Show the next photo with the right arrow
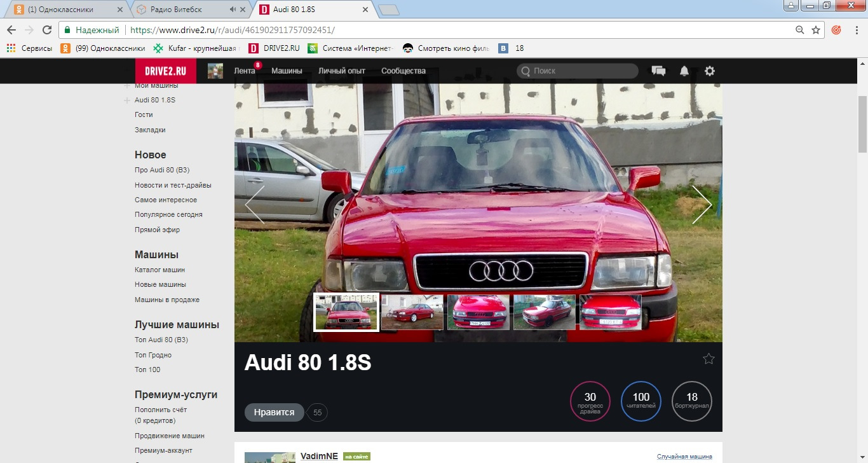Viewport: 868px width, 463px height. point(702,204)
